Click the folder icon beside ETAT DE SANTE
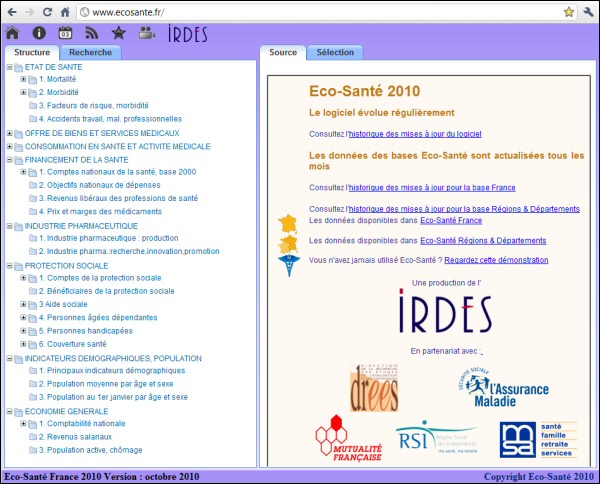Image resolution: width=600 pixels, height=484 pixels. [18, 68]
